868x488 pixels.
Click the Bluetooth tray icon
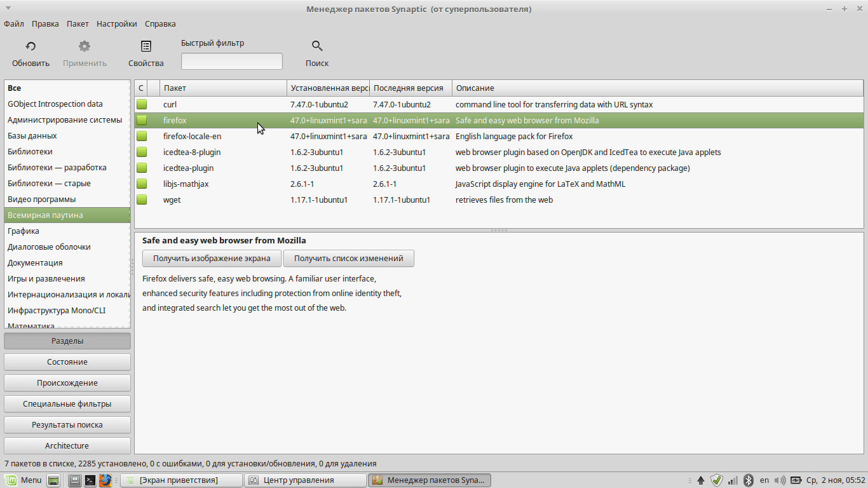coord(749,480)
